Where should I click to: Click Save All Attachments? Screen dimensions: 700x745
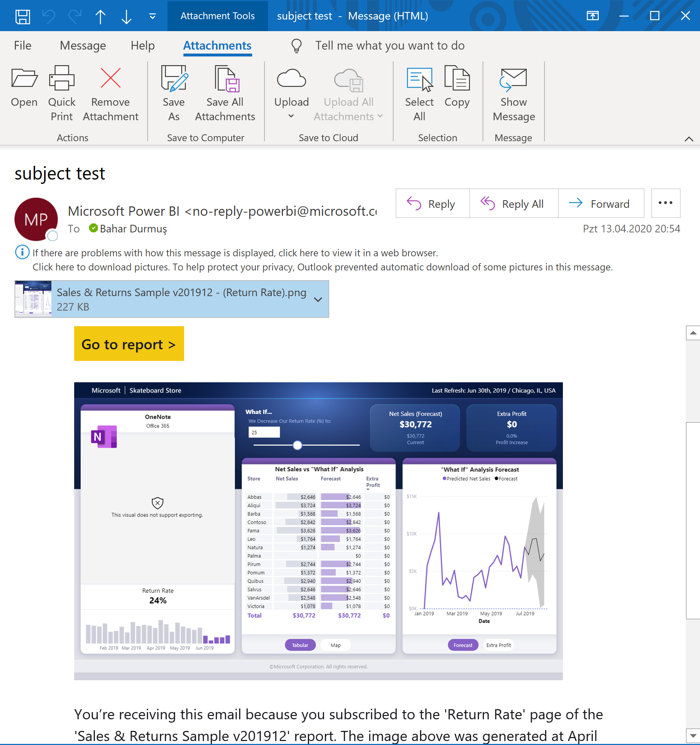point(225,94)
